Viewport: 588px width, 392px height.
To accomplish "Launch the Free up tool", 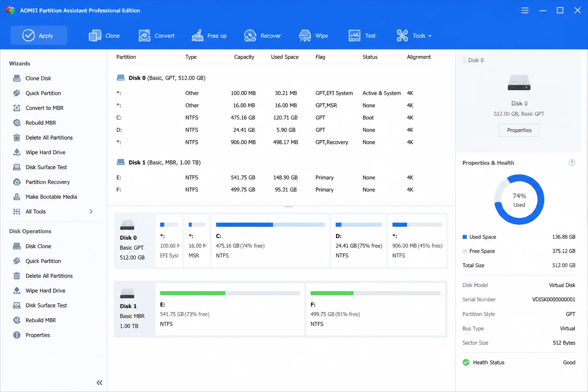I will (209, 36).
